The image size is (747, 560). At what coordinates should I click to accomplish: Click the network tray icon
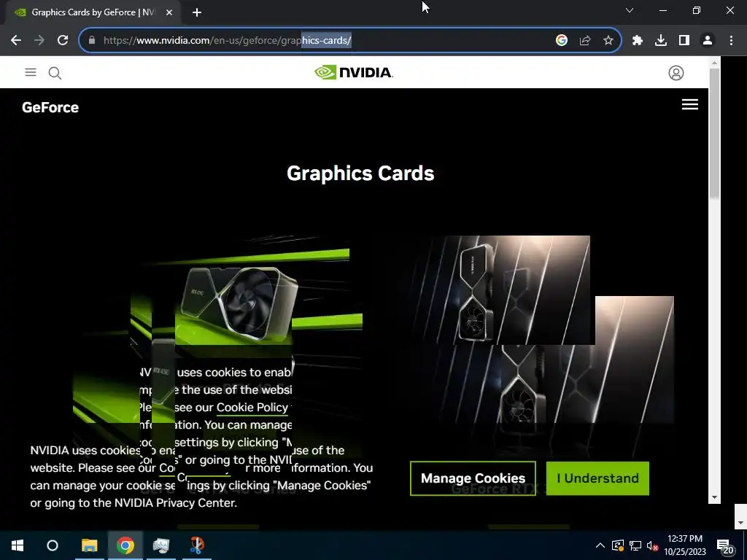tap(635, 545)
